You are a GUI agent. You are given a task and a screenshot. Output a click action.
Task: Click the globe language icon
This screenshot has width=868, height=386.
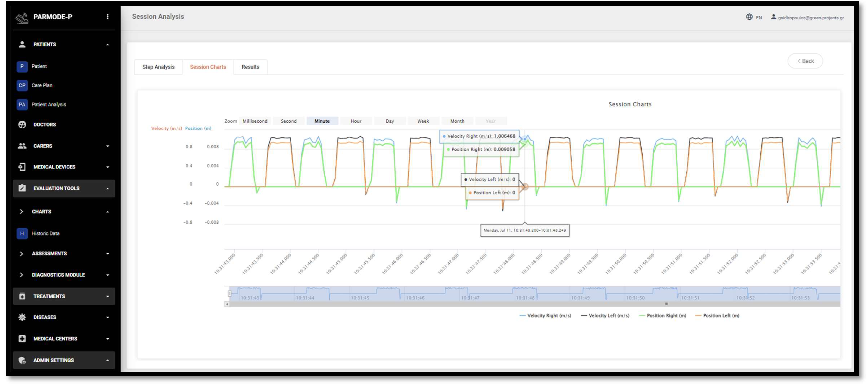click(x=749, y=17)
